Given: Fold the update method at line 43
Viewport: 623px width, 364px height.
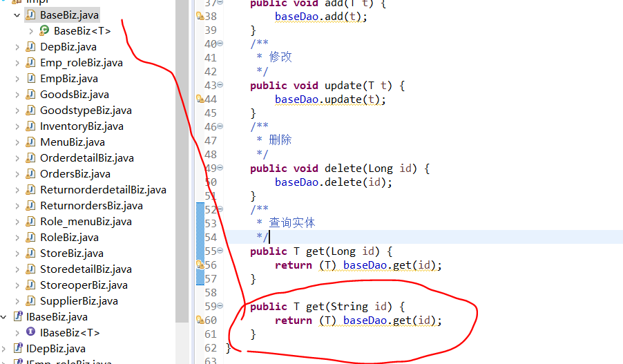Looking at the screenshot, I should tap(220, 85).
